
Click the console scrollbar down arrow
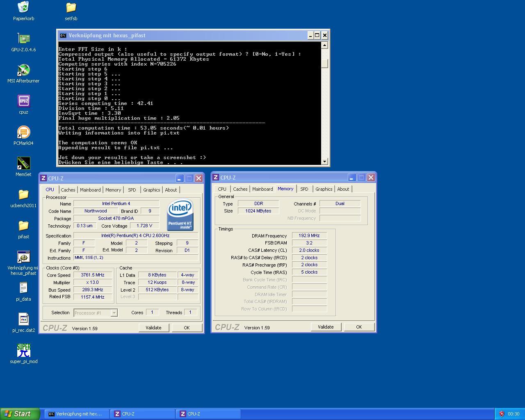(325, 162)
